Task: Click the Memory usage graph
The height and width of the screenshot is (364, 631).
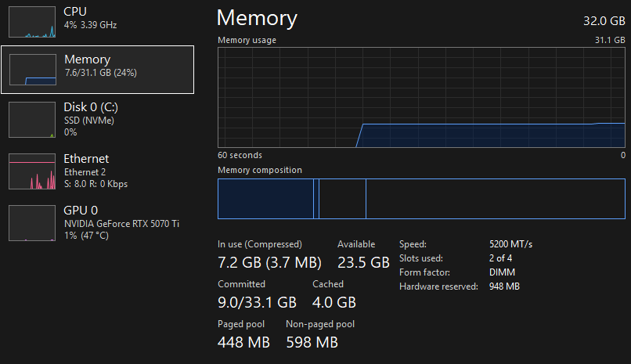Action: pos(421,97)
